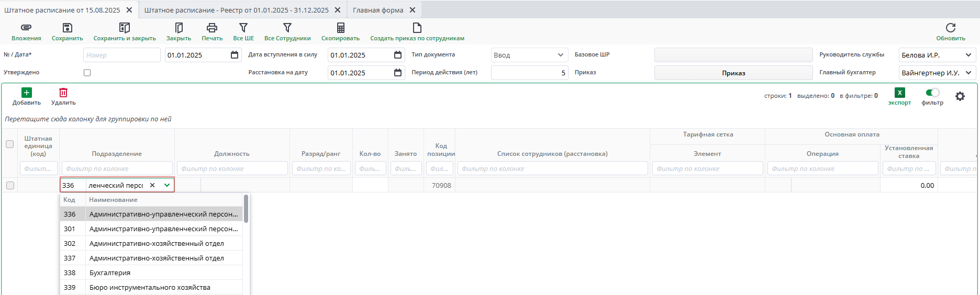
Task: Select 339 Бюро инструментального хозяйства option
Action: point(151,287)
